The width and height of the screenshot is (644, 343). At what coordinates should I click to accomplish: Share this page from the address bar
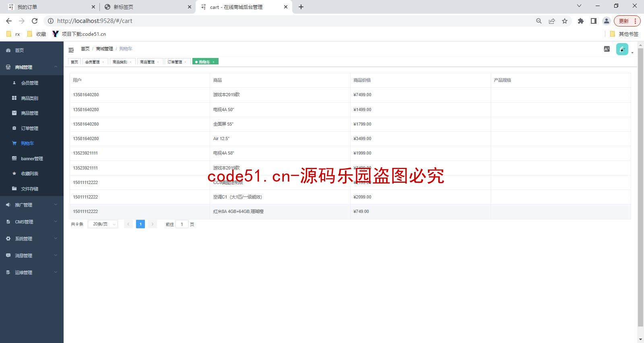(552, 21)
